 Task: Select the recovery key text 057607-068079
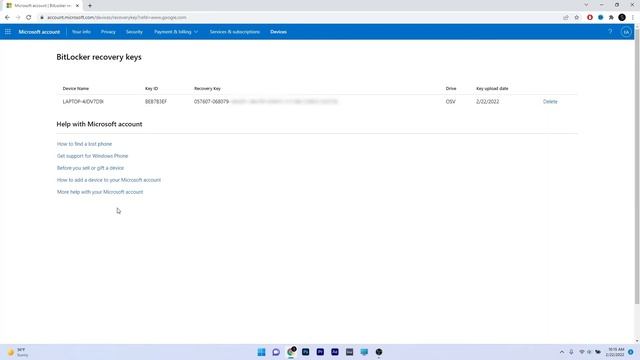point(211,102)
